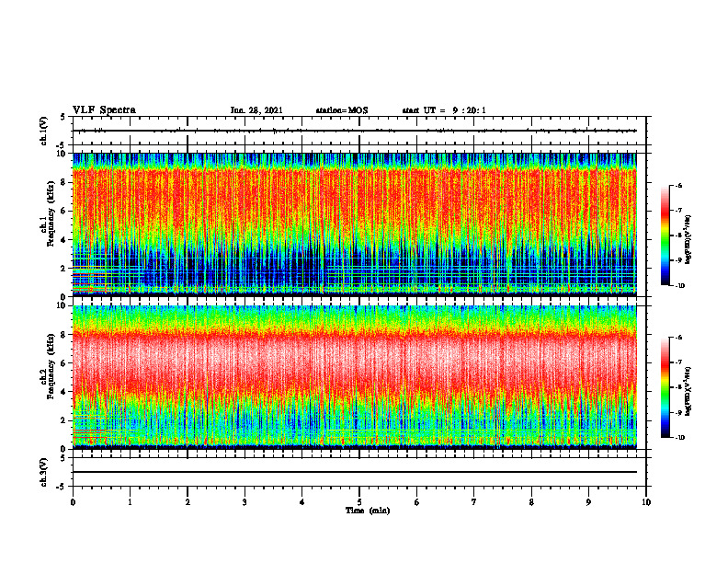Click time axis tick label "1"
The height and width of the screenshot is (563, 728).
point(130,502)
